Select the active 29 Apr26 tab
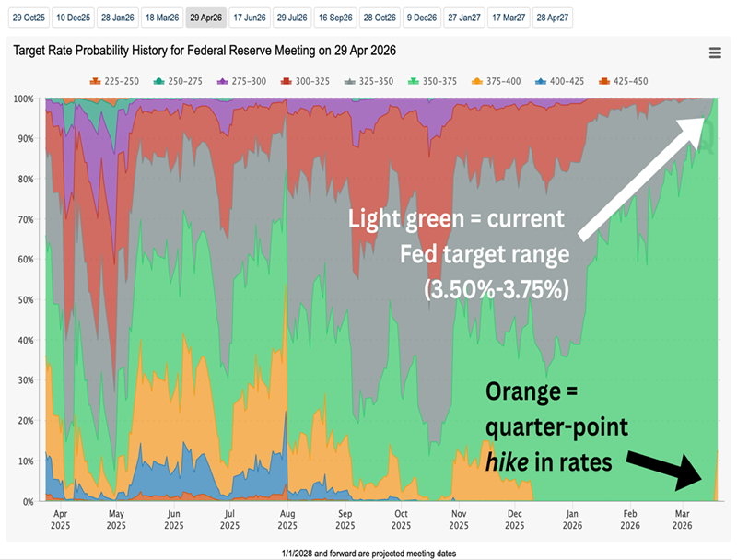Screen dimensions: 737x560 click(x=204, y=17)
